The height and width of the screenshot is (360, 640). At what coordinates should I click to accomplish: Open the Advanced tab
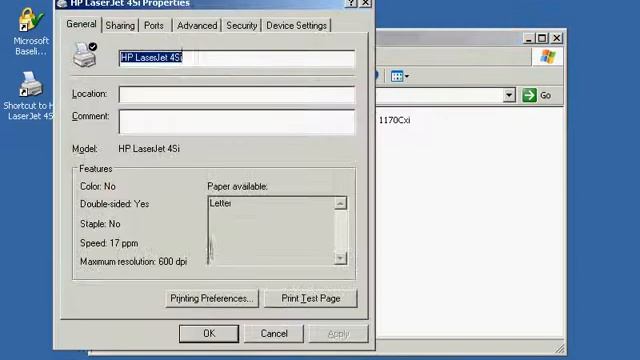pos(197,25)
